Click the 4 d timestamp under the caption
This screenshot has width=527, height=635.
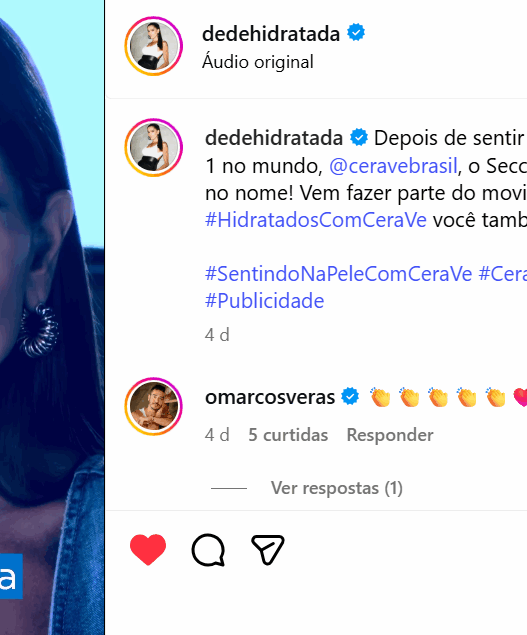[x=217, y=335]
